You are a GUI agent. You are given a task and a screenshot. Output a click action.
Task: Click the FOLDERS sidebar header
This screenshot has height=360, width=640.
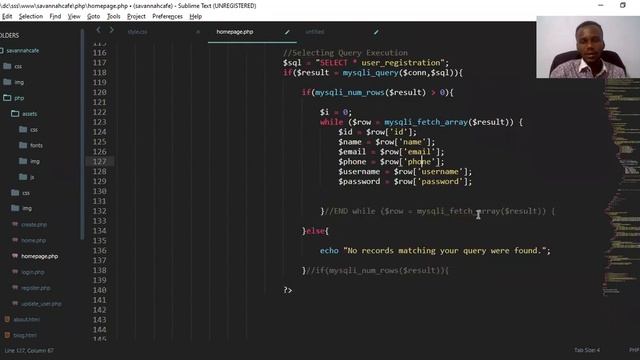[x=9, y=36]
